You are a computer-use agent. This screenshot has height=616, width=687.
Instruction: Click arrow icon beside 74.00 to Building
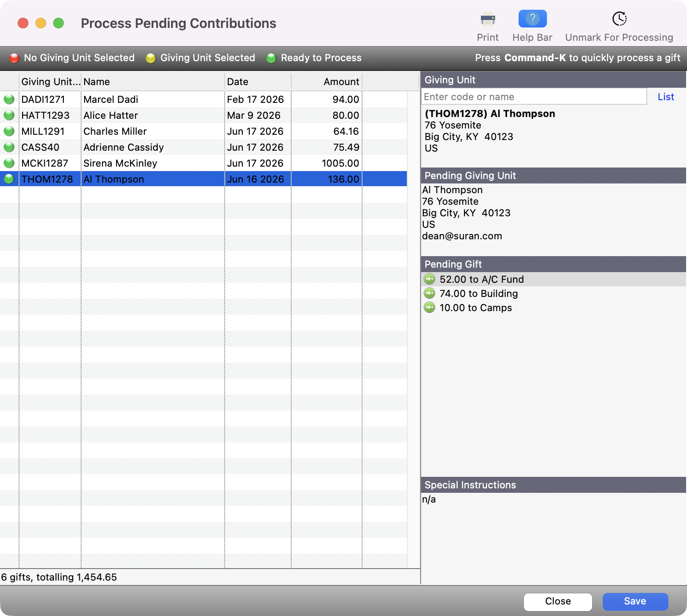[429, 293]
